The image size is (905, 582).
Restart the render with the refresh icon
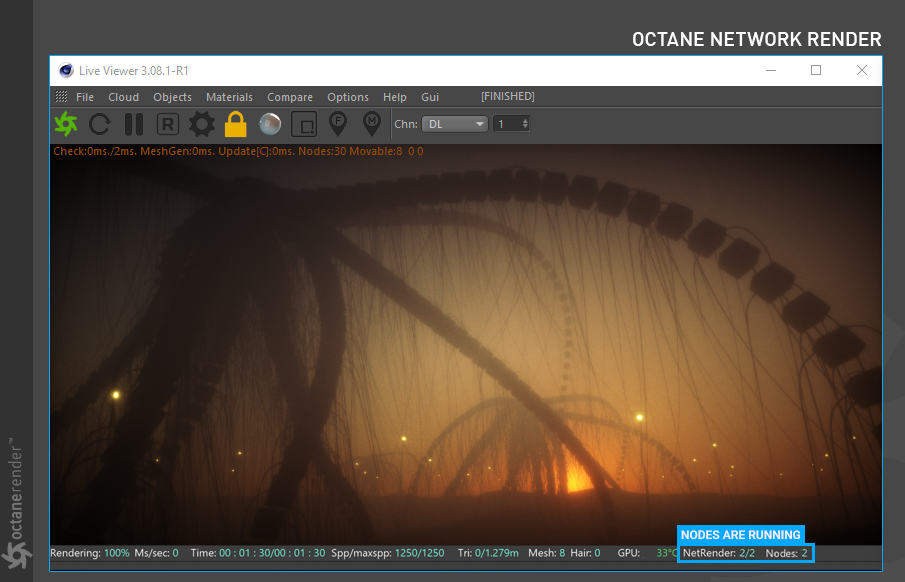100,124
